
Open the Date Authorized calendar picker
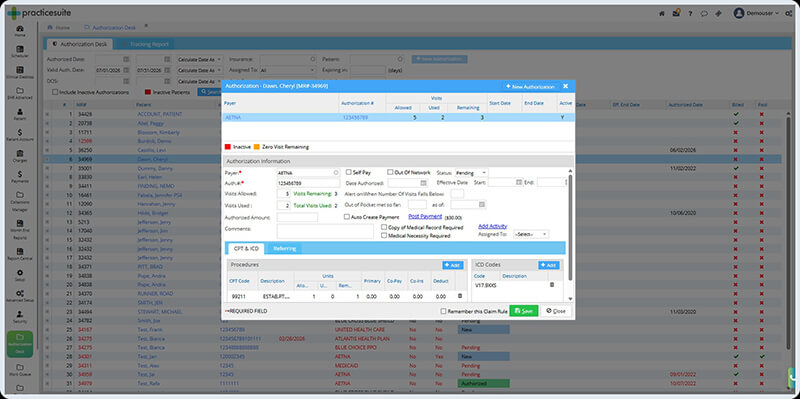[x=423, y=183]
